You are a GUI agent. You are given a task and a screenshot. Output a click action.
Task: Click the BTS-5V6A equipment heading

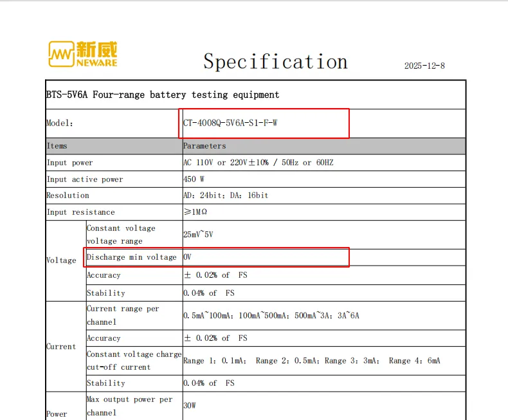(x=163, y=95)
